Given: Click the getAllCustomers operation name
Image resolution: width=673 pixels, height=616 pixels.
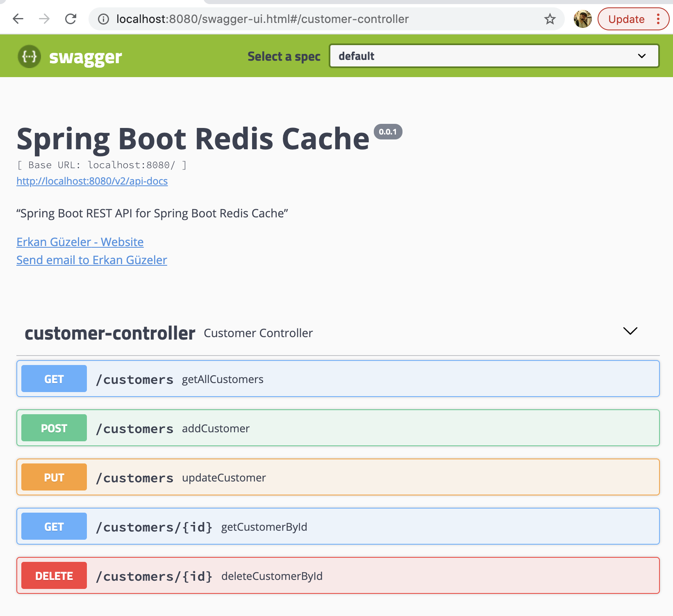Looking at the screenshot, I should pos(223,379).
